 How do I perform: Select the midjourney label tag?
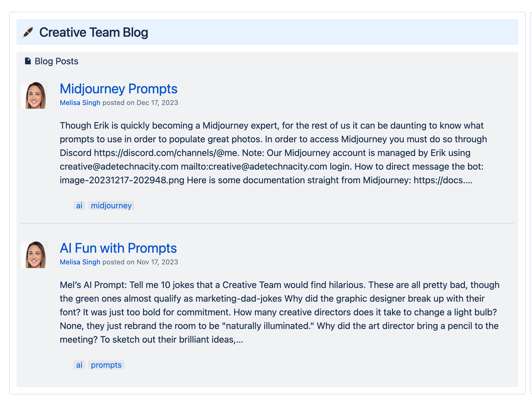(111, 206)
